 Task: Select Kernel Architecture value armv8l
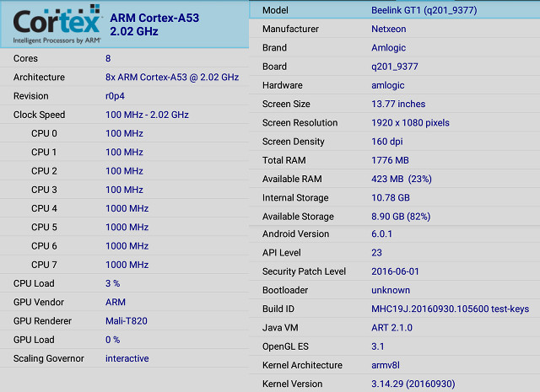point(386,365)
